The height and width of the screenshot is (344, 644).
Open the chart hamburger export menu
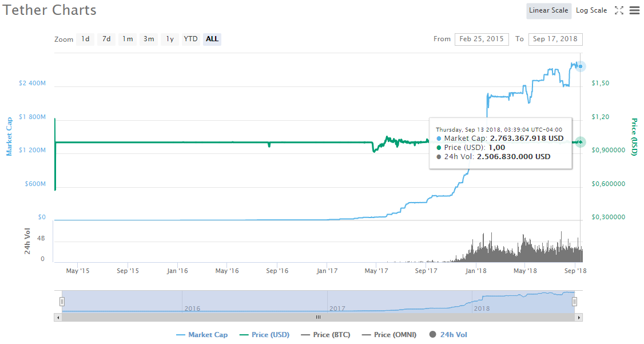coord(634,10)
